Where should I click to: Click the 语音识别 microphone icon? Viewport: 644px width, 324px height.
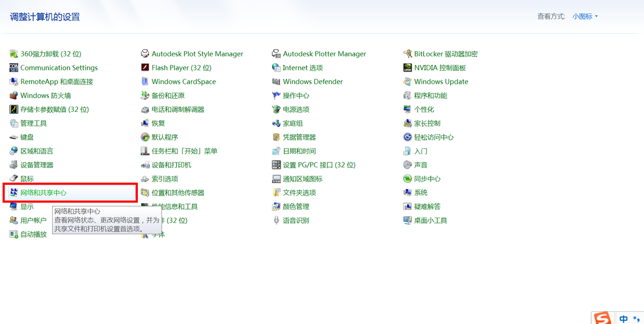click(276, 220)
